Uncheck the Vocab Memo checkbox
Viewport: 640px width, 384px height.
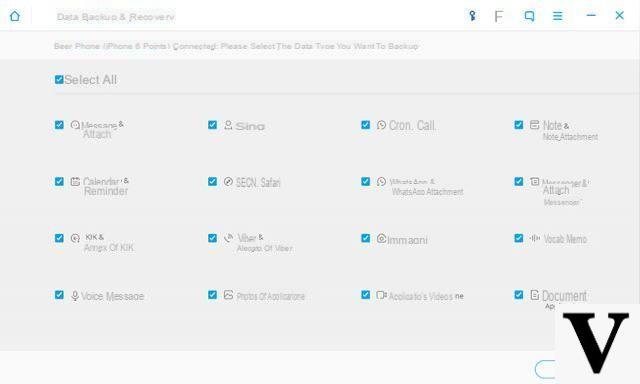pos(518,238)
